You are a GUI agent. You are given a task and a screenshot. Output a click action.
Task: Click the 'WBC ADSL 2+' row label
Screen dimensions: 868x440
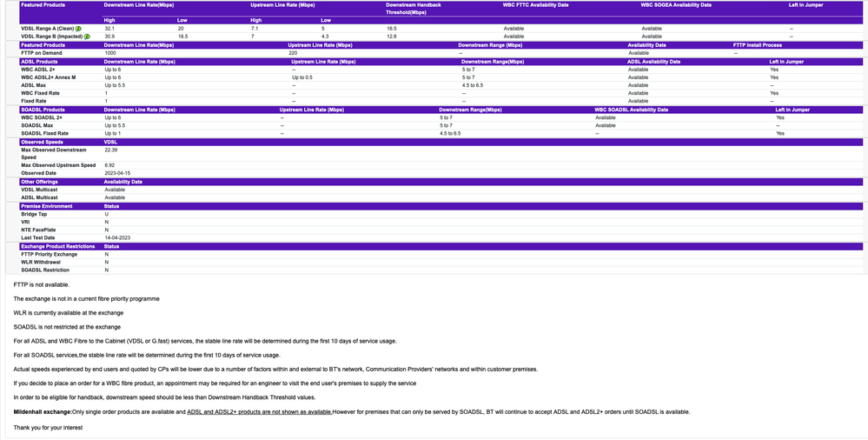pos(38,70)
